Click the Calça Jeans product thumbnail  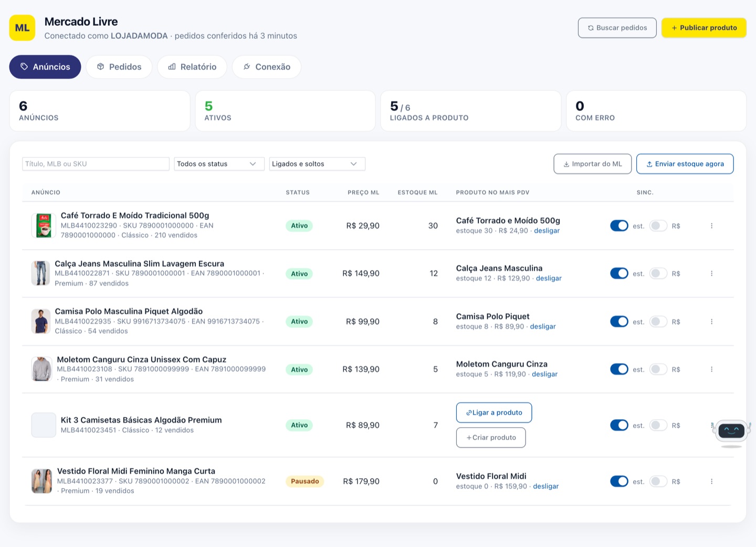[x=40, y=273]
